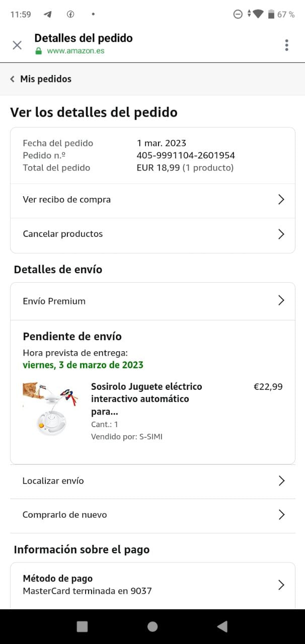Go back to Mis pedidos
Screen dimensions: 305x644
pos(41,79)
